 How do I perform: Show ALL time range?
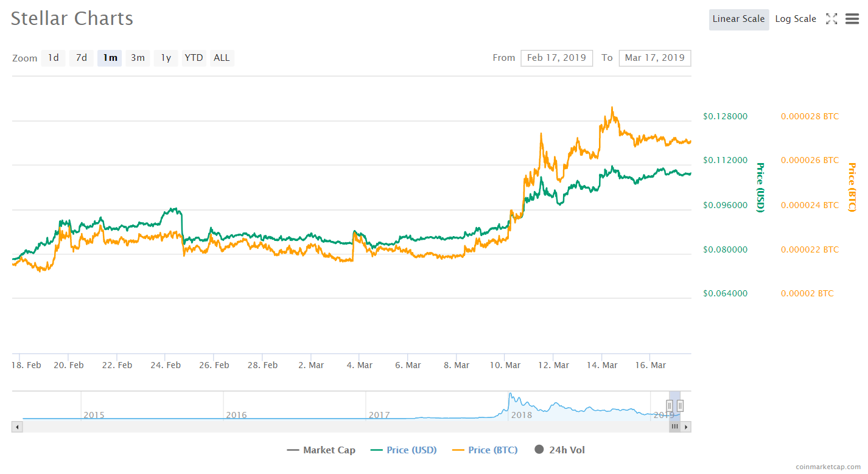point(222,58)
